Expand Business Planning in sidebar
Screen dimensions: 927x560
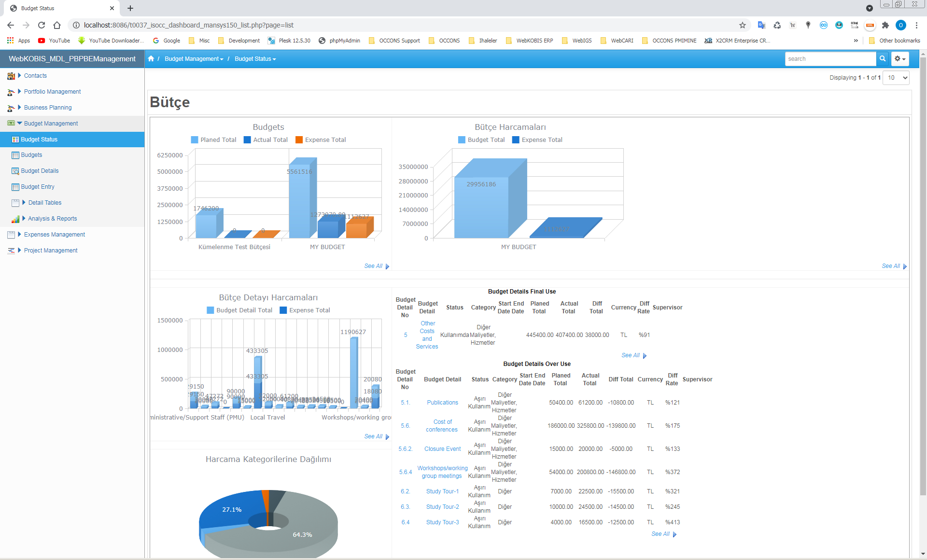click(x=20, y=107)
